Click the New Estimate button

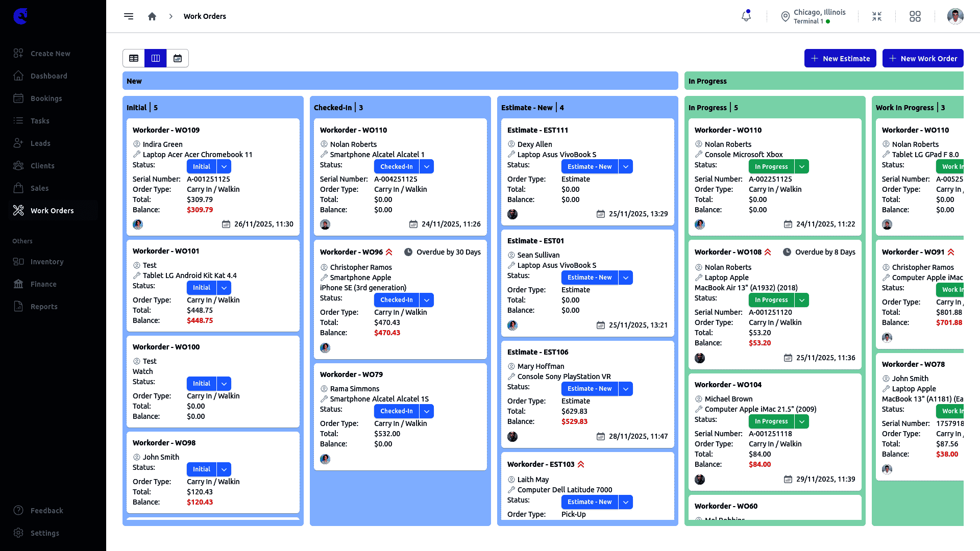click(840, 58)
